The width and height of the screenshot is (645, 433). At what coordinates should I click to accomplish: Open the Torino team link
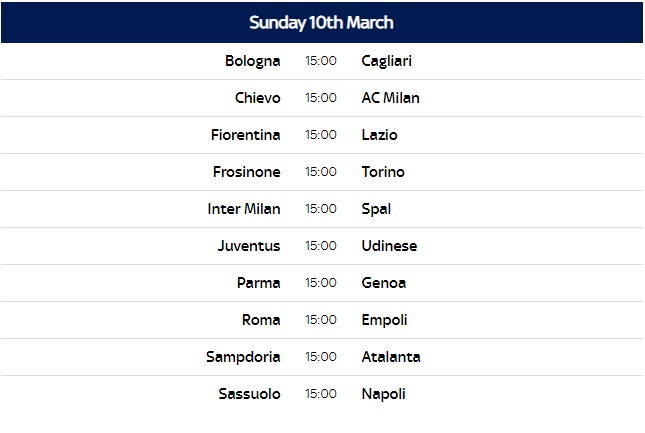click(x=383, y=172)
